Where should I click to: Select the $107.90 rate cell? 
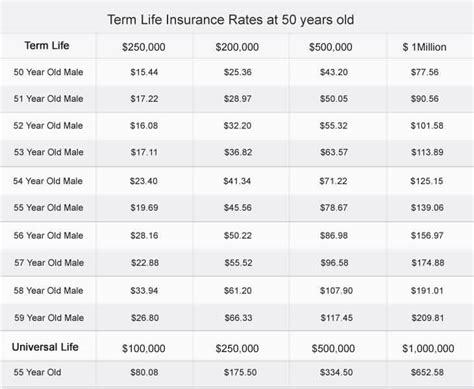[x=336, y=291]
